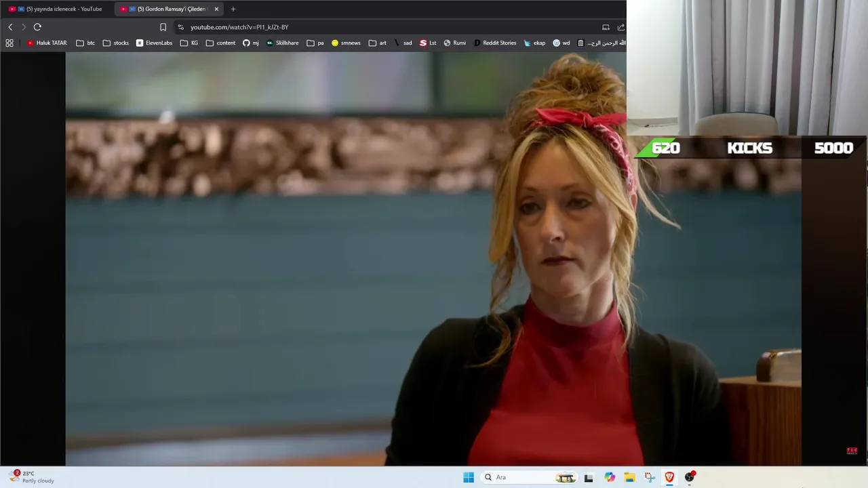
Task: Click the browser forward arrow
Action: click(23, 27)
